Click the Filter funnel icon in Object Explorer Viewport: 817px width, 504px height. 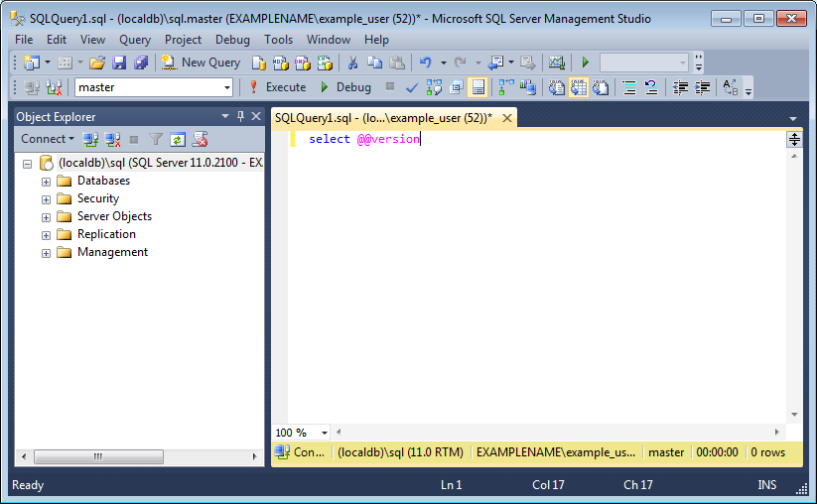156,140
